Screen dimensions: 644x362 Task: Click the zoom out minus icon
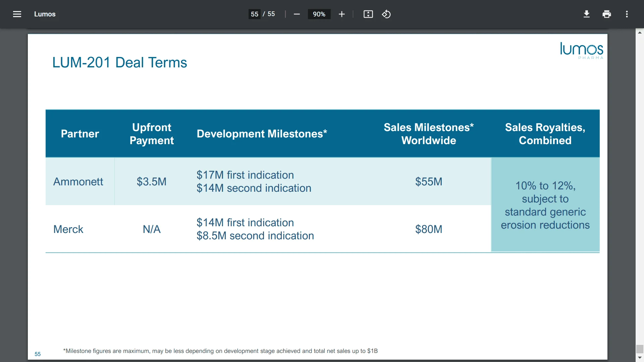click(x=297, y=14)
